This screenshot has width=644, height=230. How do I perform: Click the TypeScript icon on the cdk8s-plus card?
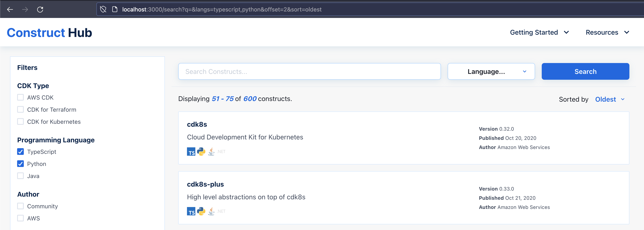tap(191, 211)
